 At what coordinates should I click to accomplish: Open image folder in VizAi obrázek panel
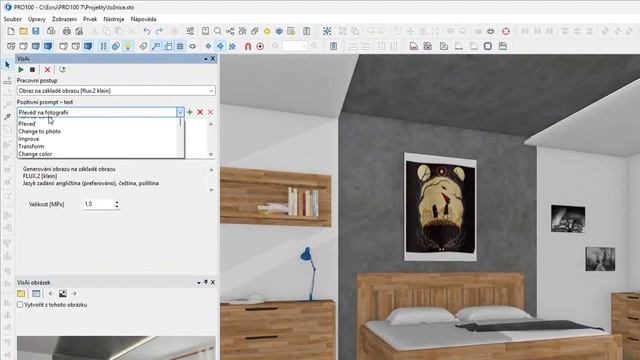(21, 293)
